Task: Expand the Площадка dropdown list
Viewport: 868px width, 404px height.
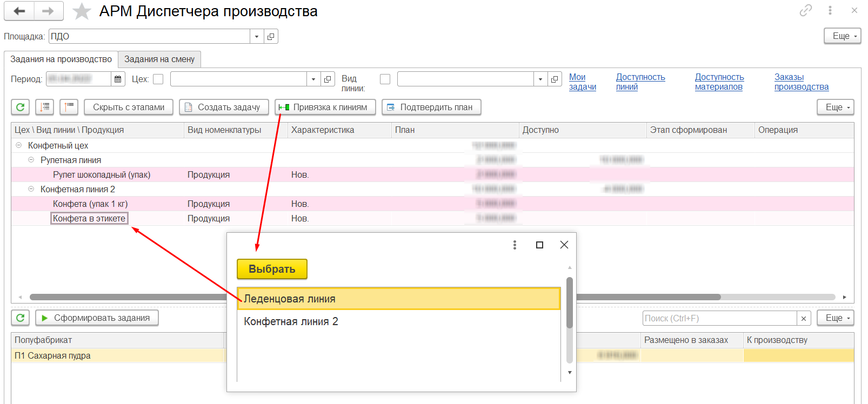Action: (257, 36)
